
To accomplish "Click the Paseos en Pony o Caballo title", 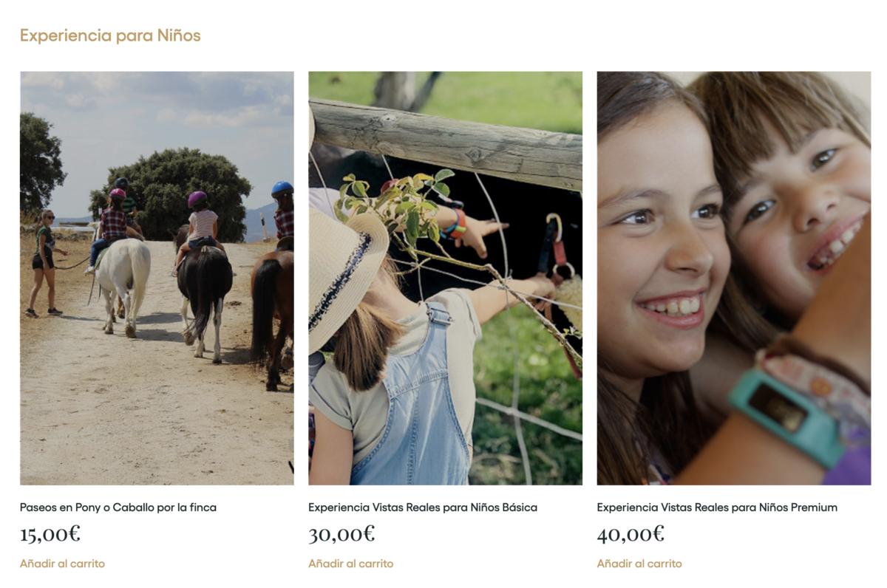I will [118, 507].
